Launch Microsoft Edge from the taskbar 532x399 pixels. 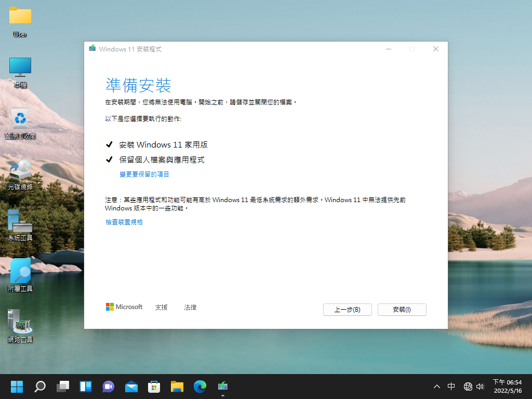200,387
